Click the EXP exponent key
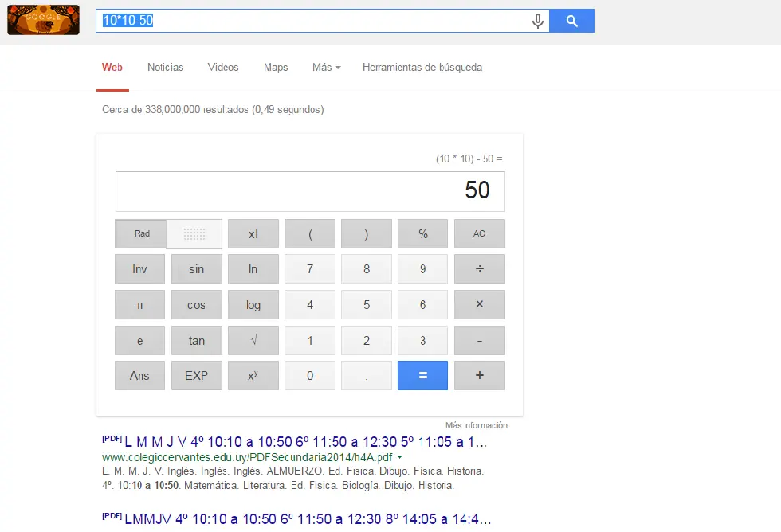This screenshot has height=532, width=781. 197,376
